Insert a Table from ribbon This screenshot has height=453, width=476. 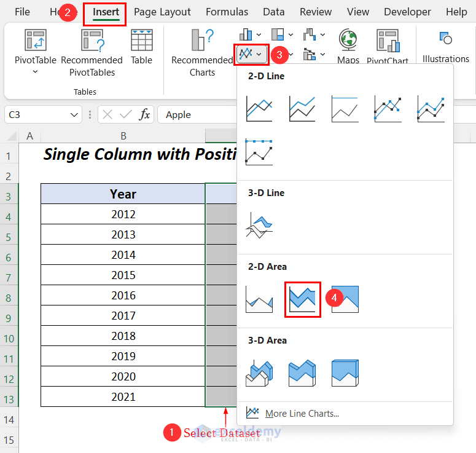click(x=141, y=47)
